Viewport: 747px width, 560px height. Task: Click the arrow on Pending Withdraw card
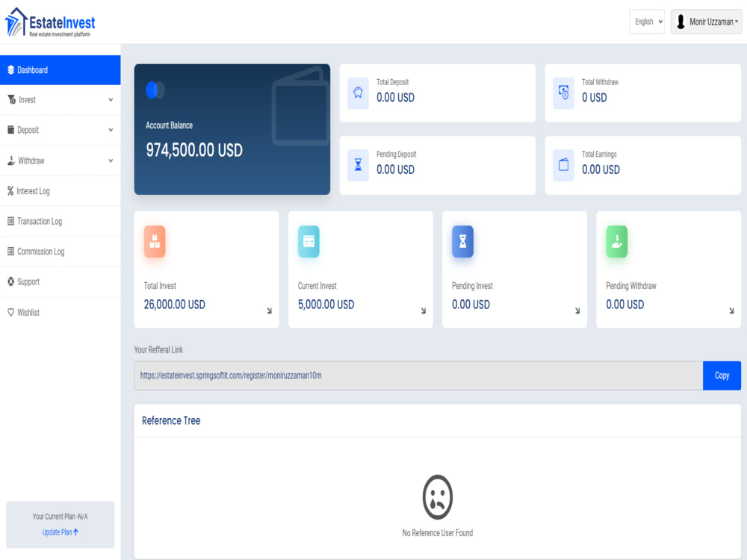[x=731, y=311]
